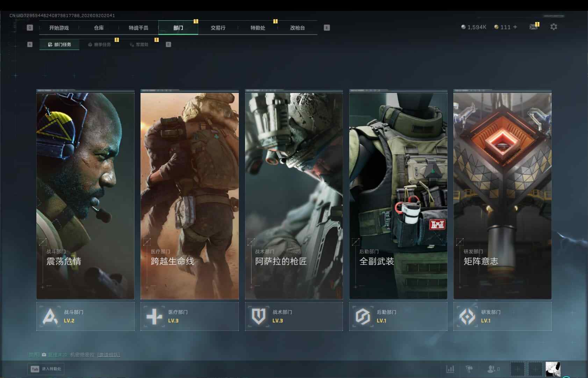The image size is (588, 378).
Task: Click the A key hint beside sub-tabs
Action: [x=30, y=44]
